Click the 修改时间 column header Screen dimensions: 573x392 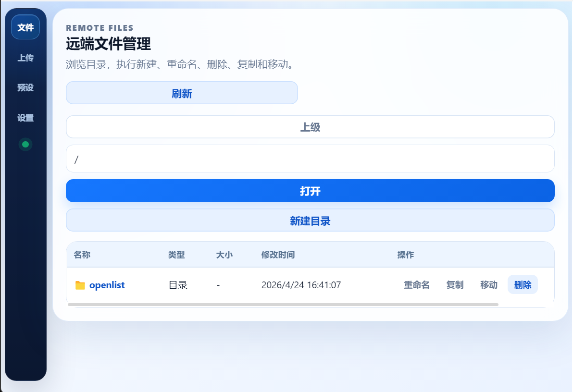coord(278,255)
